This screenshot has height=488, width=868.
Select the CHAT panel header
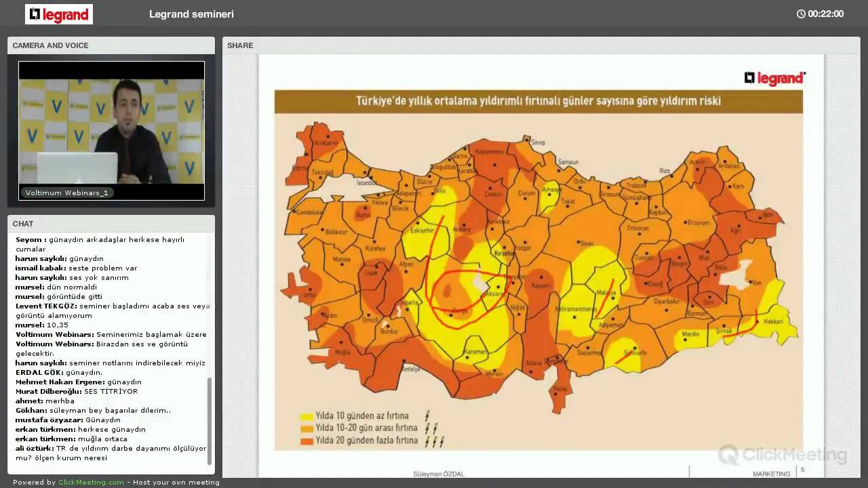tap(111, 224)
